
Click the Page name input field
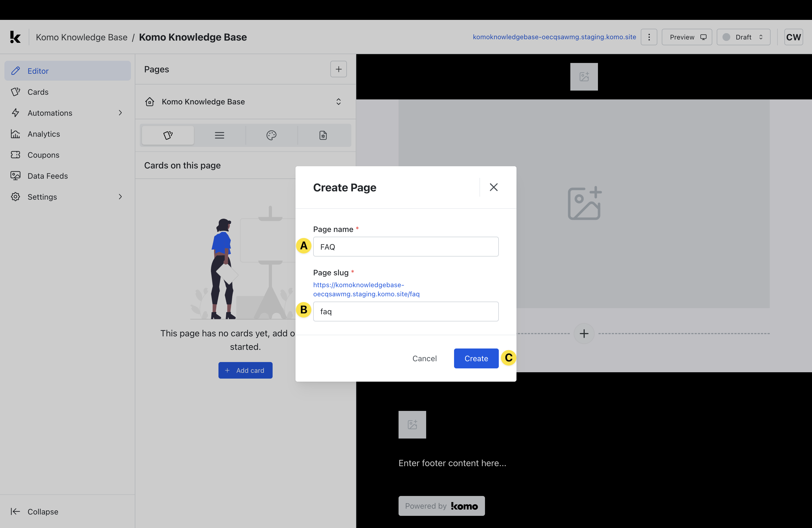coord(405,247)
